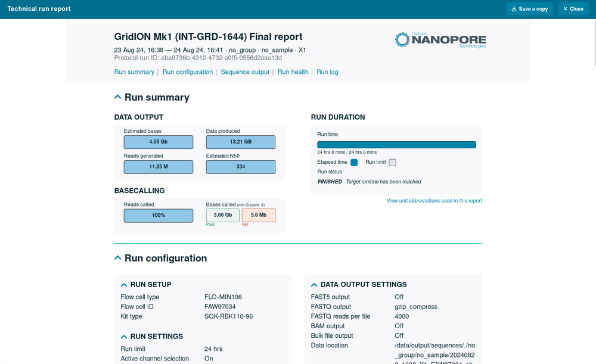View unit abbreviations used in this report
This screenshot has height=364, width=596.
[434, 201]
